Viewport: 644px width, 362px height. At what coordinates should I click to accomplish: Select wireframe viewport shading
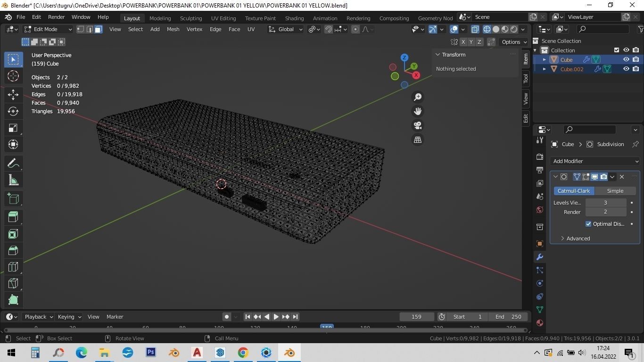tap(487, 29)
